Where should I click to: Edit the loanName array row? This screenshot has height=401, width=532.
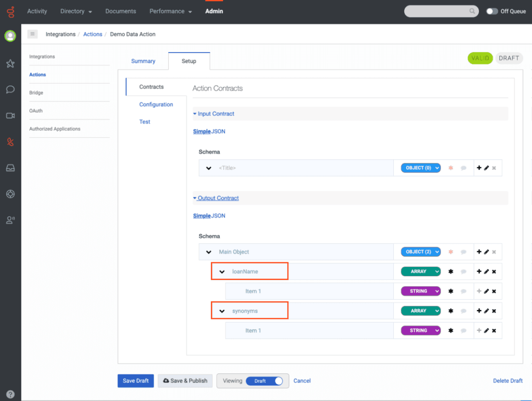pos(487,271)
